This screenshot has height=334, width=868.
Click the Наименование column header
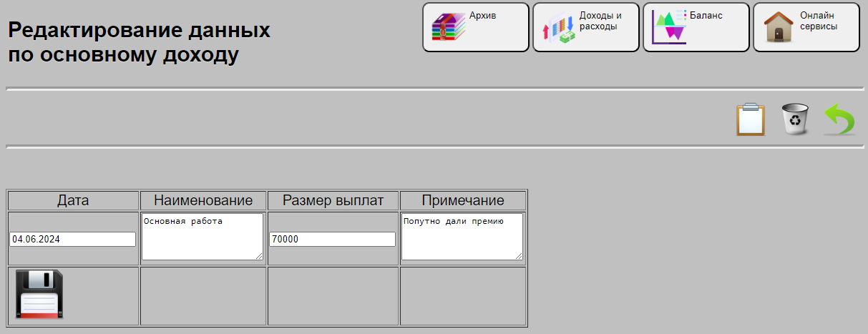click(x=203, y=200)
